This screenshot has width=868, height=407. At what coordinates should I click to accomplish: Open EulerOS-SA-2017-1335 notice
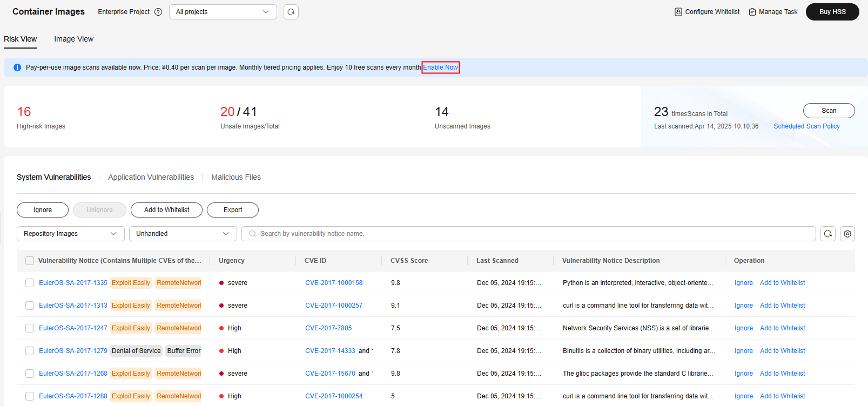click(x=73, y=283)
